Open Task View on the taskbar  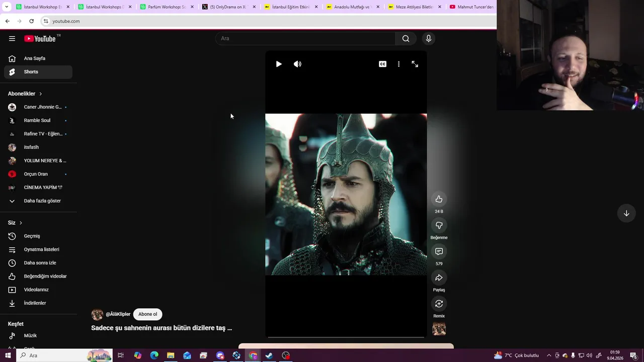[121, 355]
